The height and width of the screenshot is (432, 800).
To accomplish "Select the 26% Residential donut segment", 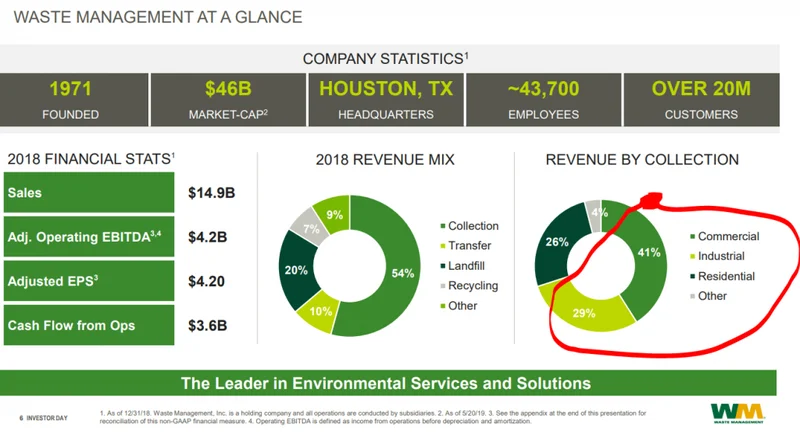I will [550, 243].
